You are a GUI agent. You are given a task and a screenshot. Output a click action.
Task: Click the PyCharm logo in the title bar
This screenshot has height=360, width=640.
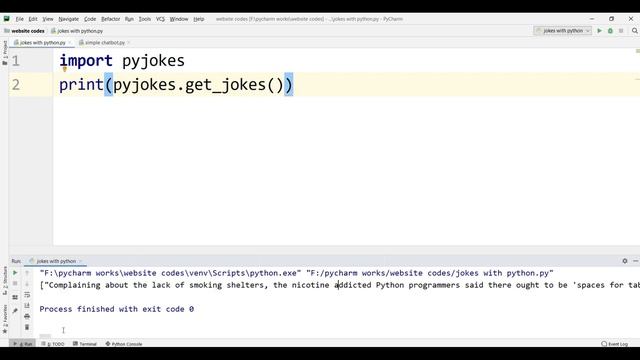[x=7, y=19]
